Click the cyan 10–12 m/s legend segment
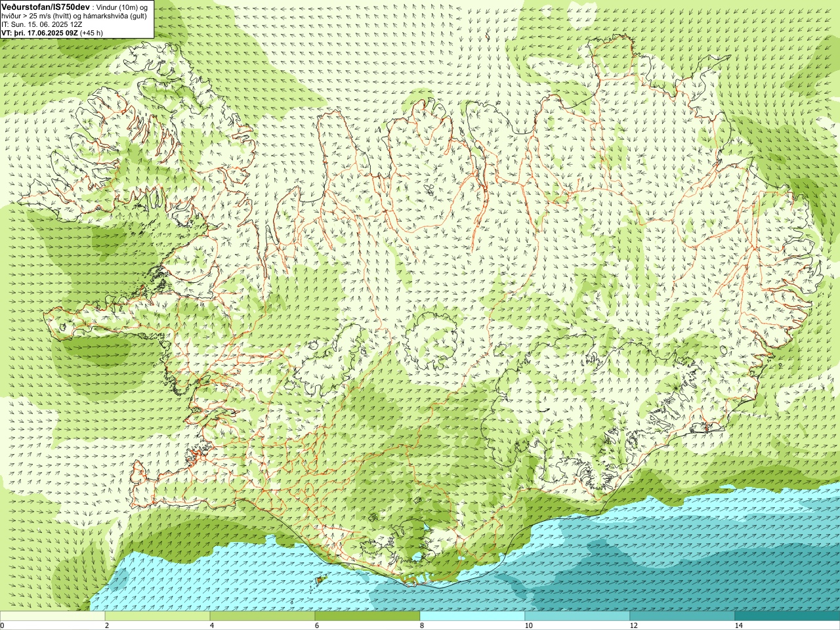Viewport: 840px width, 630px height. pyautogui.click(x=577, y=616)
